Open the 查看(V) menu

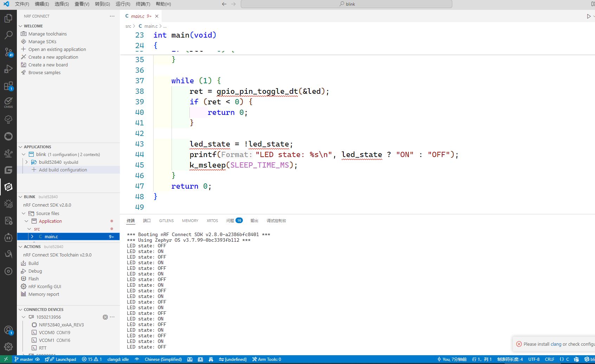(x=82, y=4)
